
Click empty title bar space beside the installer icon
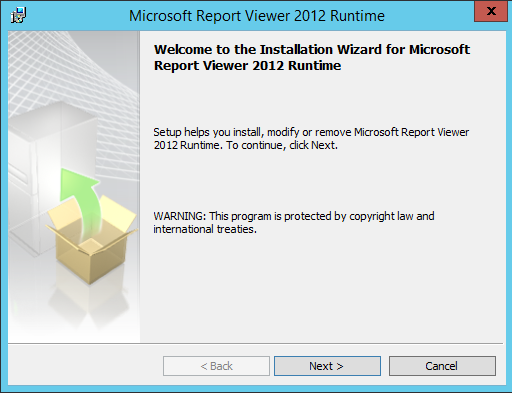point(77,16)
